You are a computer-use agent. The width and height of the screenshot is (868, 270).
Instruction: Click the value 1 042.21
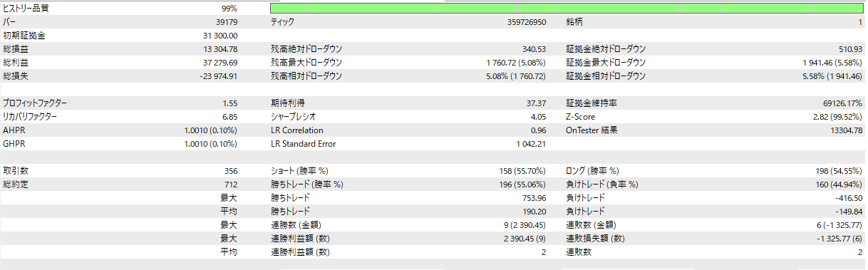(532, 144)
